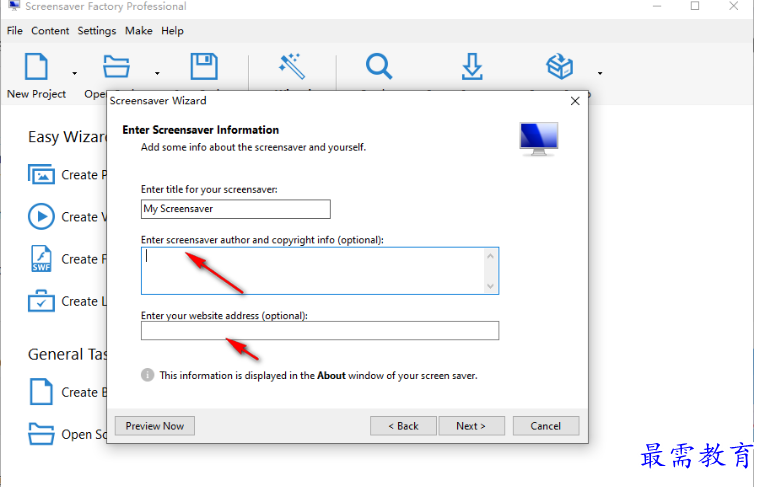762x487 pixels.
Task: Click the General Tasks heading text
Action: (67, 354)
